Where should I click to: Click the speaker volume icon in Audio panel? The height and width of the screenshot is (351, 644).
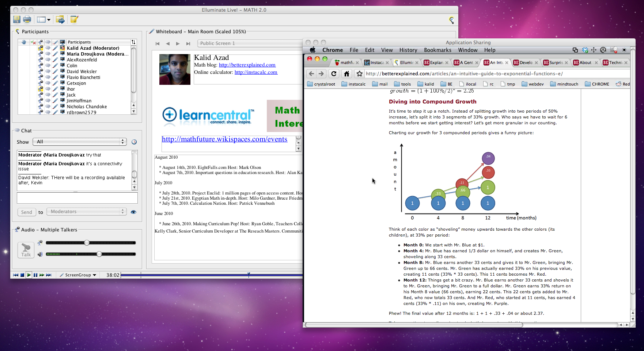tap(40, 254)
